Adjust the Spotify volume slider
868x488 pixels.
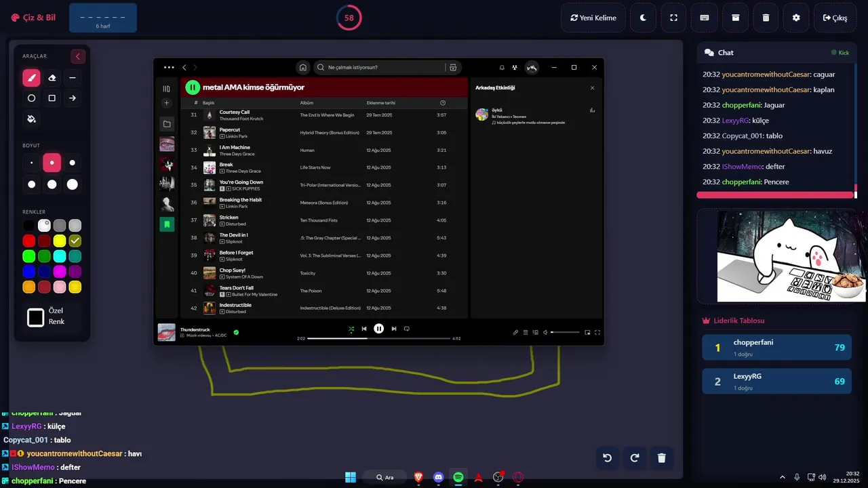click(565, 332)
